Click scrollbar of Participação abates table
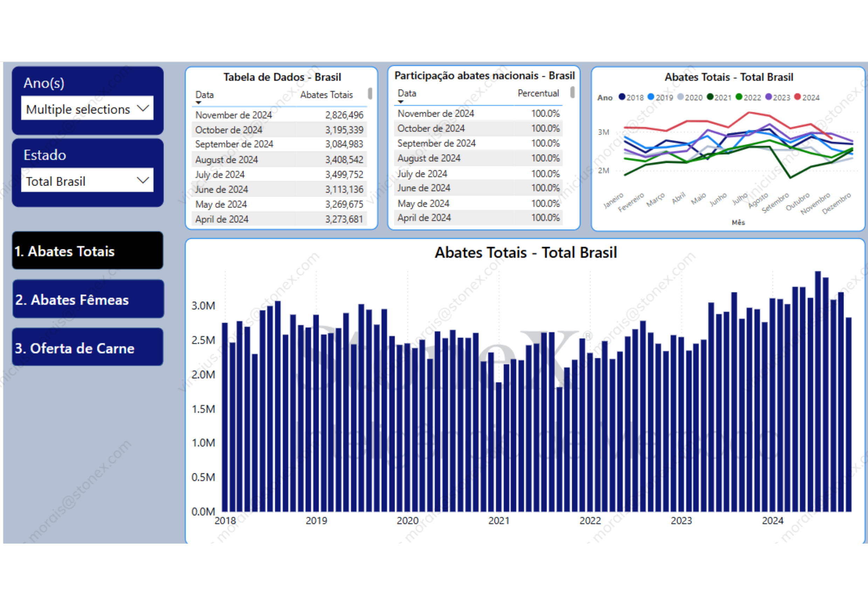Image resolution: width=868 pixels, height=612 pixels. (x=572, y=92)
